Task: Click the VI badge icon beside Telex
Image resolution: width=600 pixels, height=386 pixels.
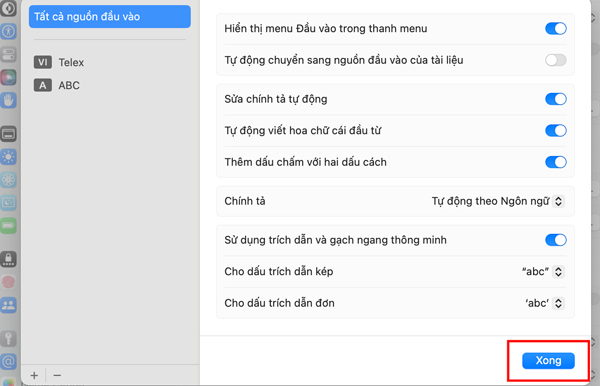Action: (x=42, y=62)
